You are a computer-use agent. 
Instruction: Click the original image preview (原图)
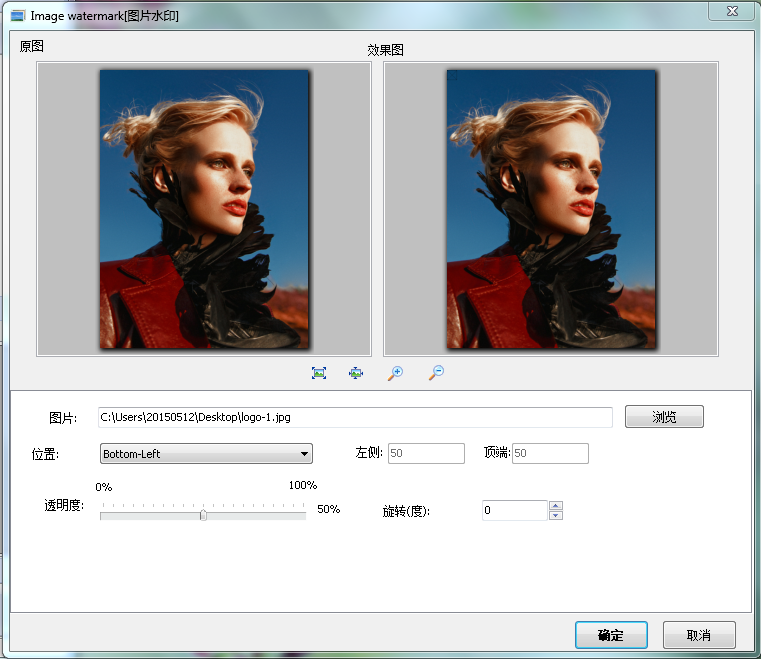204,209
